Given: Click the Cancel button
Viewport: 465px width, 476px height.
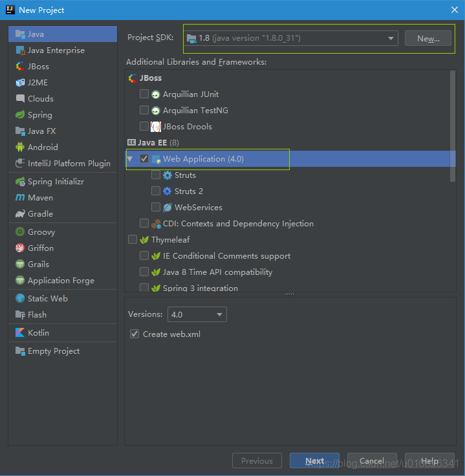Looking at the screenshot, I should (372, 460).
